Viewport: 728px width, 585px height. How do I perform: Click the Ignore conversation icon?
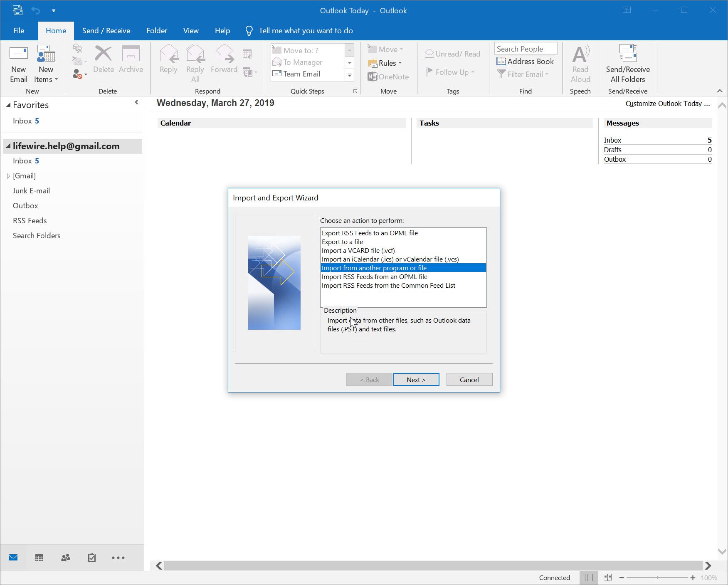point(77,48)
